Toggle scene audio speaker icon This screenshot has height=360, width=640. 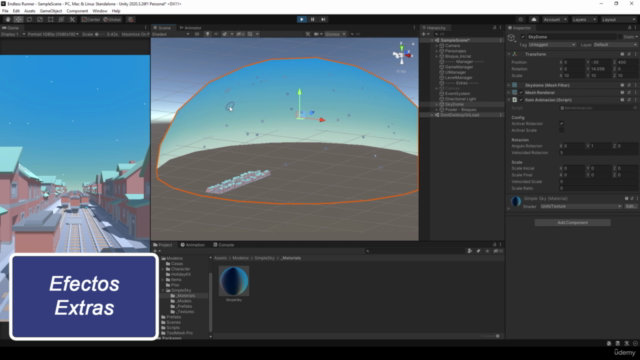[216, 34]
